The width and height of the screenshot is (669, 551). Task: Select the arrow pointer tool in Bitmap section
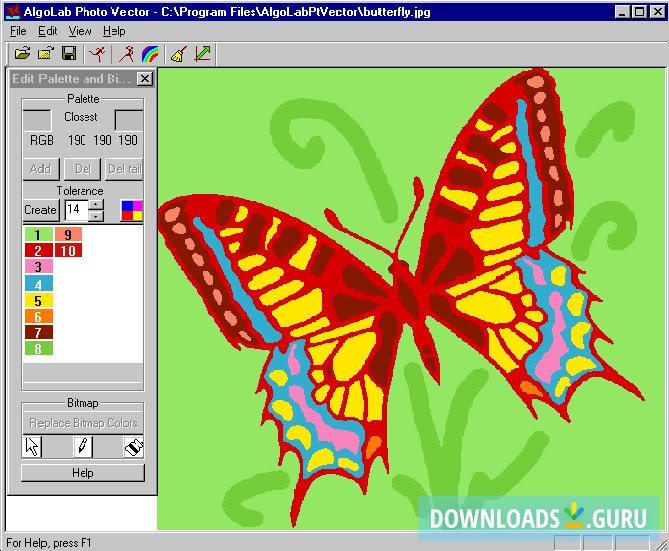pyautogui.click(x=32, y=447)
